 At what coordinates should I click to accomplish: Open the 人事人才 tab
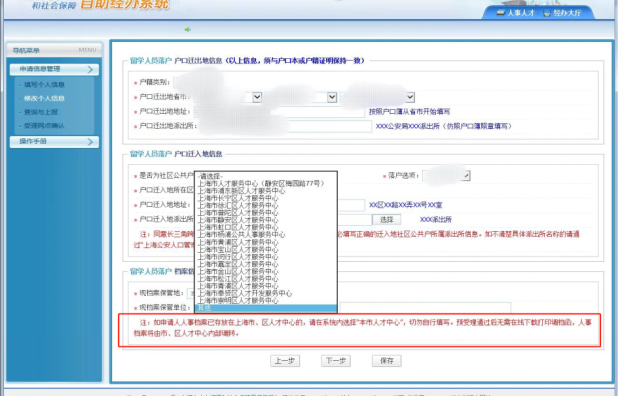click(516, 13)
